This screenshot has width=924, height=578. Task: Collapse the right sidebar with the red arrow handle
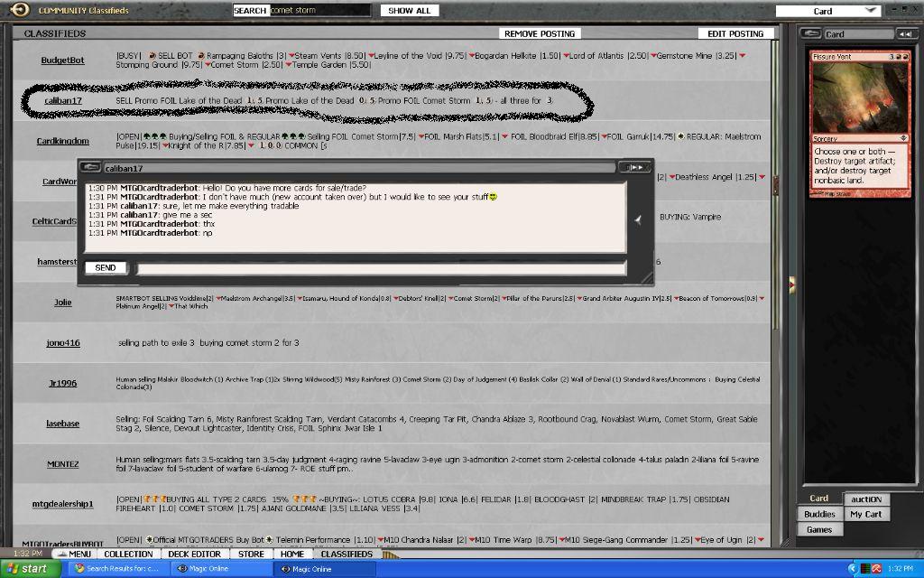(791, 284)
